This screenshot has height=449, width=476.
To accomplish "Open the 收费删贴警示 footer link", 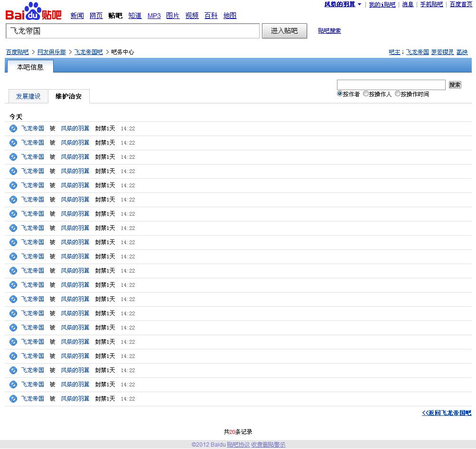I will point(268,444).
